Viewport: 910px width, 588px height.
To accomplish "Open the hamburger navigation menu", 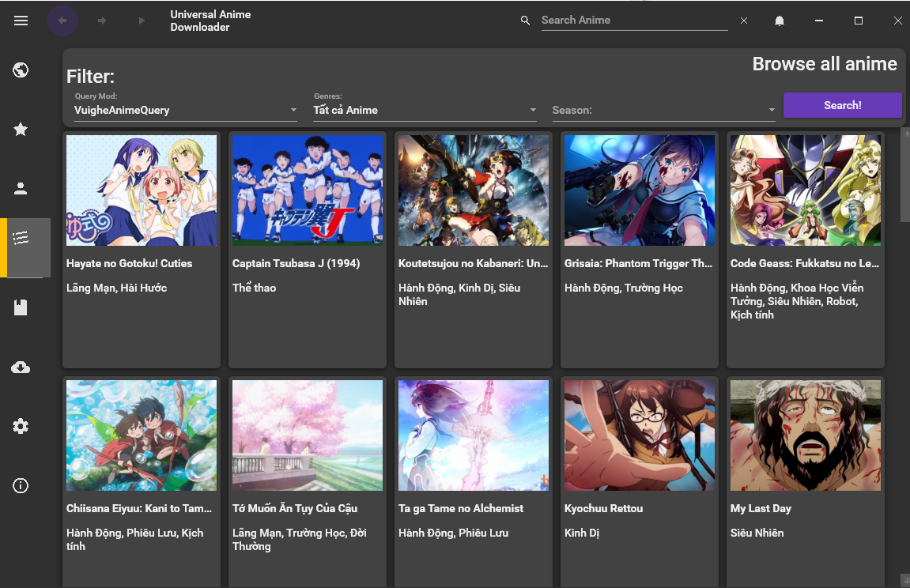I will coord(21,21).
